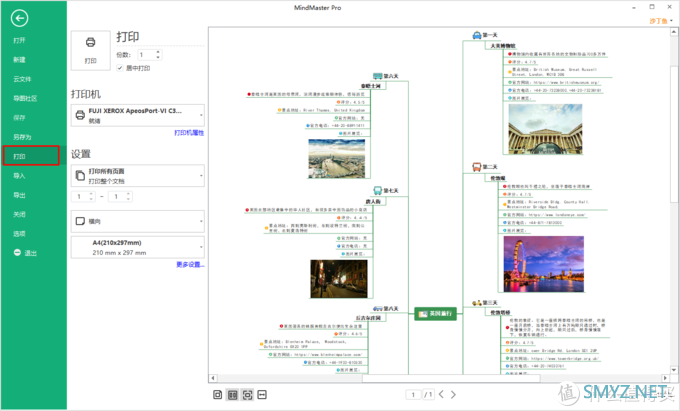This screenshot has width=680, height=411.
Task: Click the Thames aerial photo thumbnail
Action: pos(337,159)
